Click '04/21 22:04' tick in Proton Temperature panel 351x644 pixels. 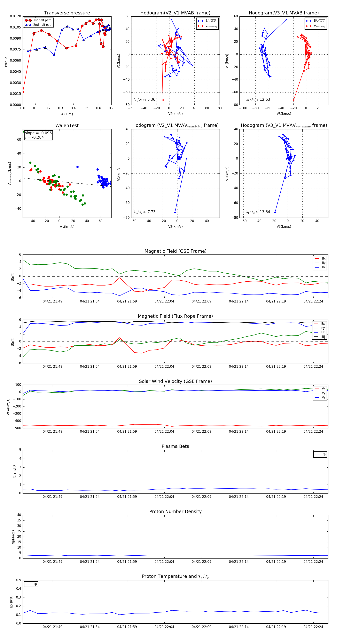tap(164, 627)
